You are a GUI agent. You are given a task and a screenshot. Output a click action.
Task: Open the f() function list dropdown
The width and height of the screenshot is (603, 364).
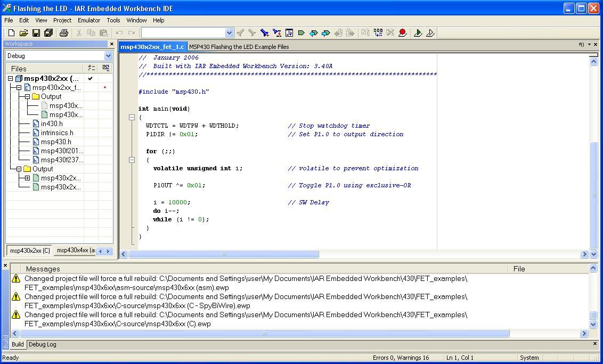(582, 45)
